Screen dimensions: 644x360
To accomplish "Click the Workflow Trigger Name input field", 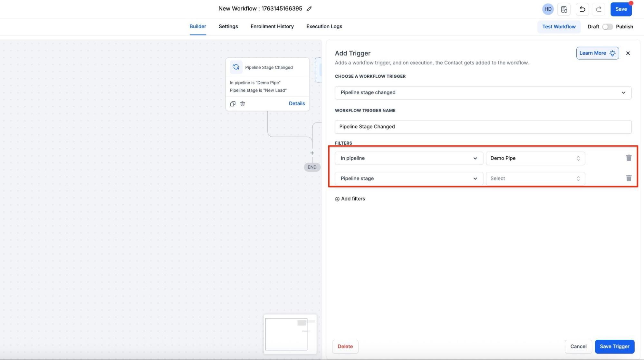I will click(483, 127).
